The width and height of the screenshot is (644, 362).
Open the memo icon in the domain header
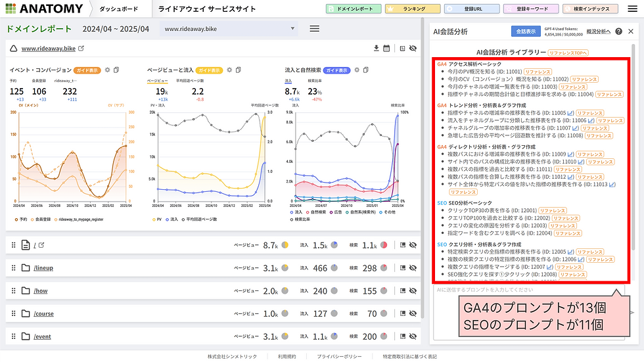pyautogui.click(x=402, y=49)
